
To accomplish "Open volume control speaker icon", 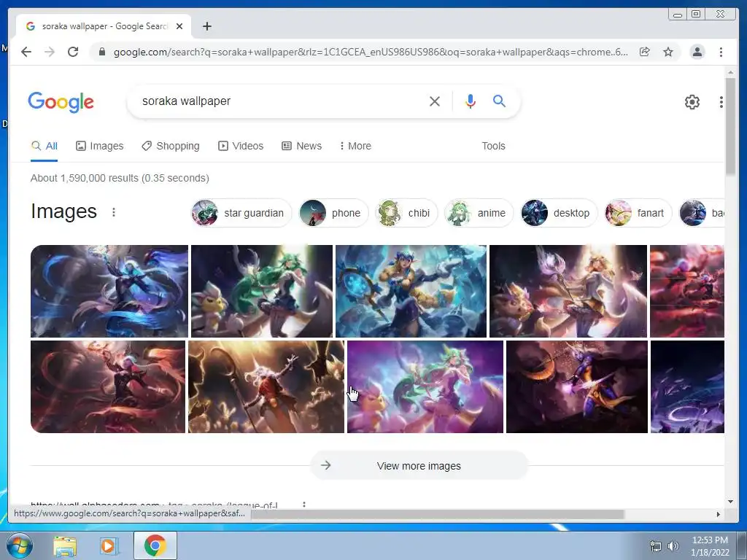I will 673,546.
